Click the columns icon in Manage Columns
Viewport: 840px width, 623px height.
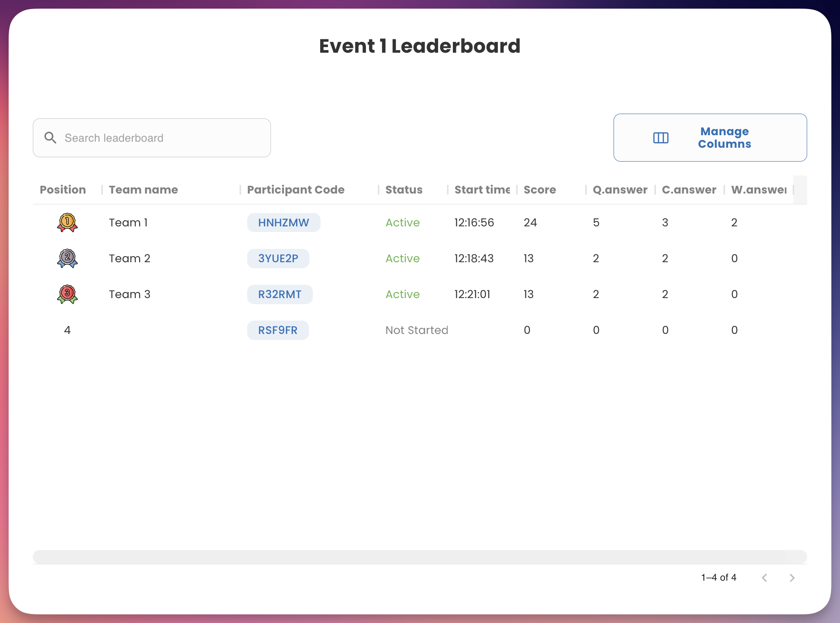pos(661,138)
